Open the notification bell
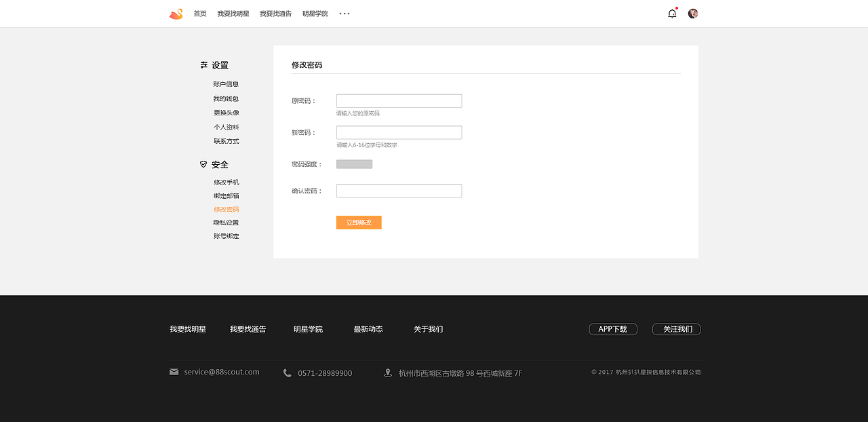The image size is (868, 422). 671,13
